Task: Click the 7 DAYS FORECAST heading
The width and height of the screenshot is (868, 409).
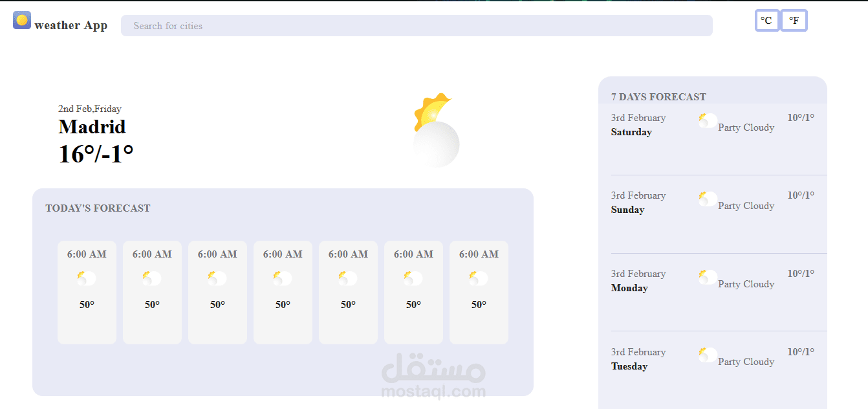Action: (x=658, y=96)
